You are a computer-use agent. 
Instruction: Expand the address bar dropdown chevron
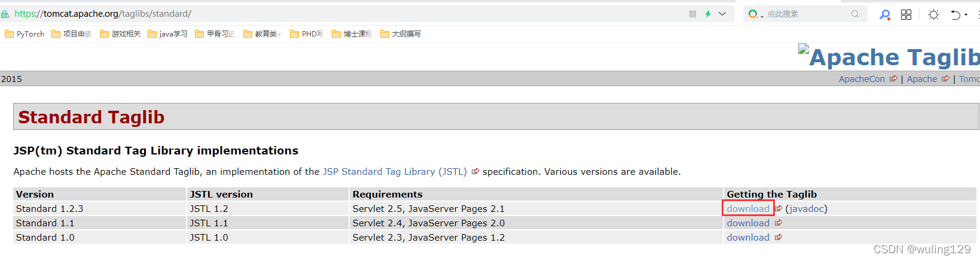coord(722,14)
